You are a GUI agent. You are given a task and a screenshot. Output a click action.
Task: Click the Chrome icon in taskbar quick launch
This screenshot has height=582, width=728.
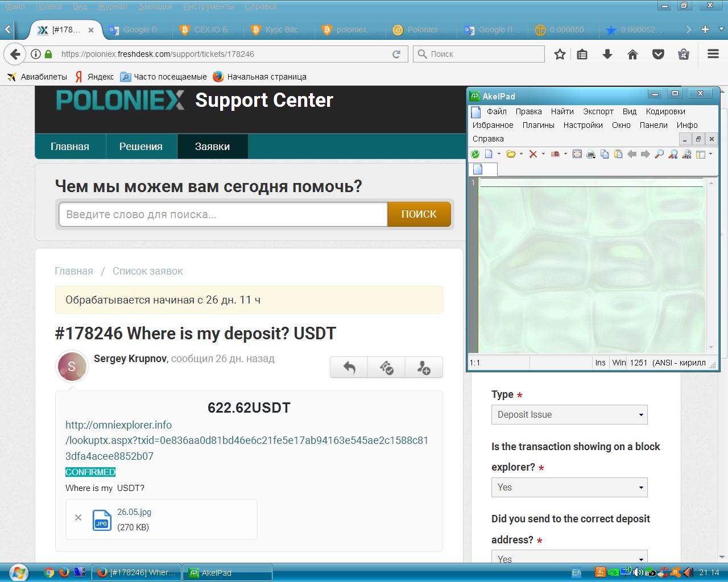coord(49,572)
